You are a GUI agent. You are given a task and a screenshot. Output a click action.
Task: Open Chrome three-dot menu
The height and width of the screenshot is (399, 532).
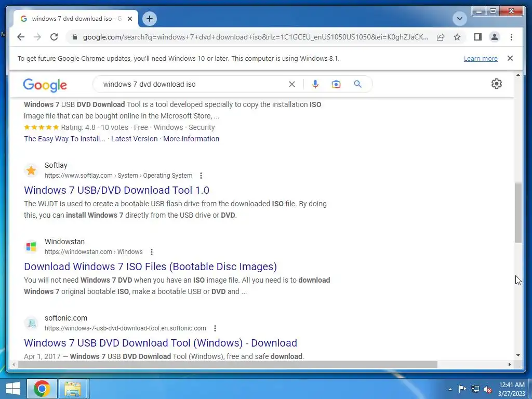coord(511,37)
